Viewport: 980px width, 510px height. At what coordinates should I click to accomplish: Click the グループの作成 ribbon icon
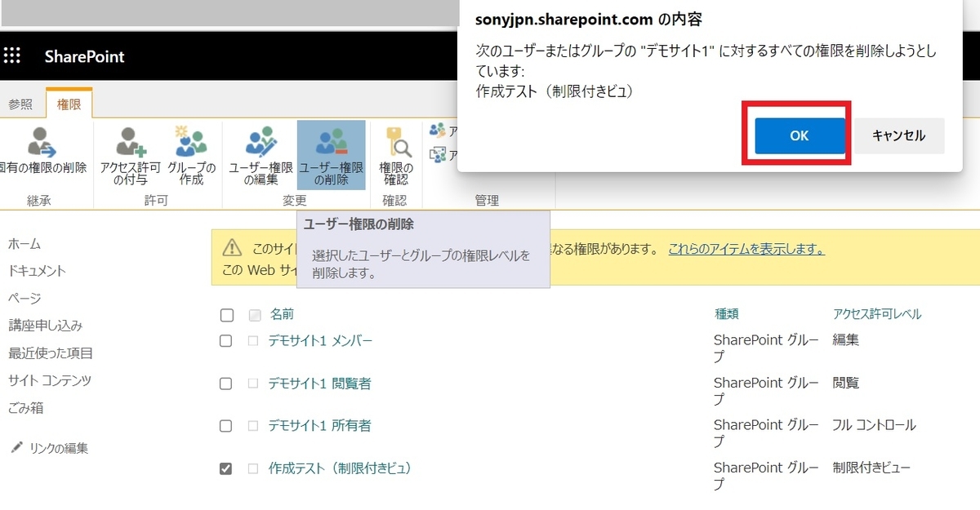click(192, 142)
